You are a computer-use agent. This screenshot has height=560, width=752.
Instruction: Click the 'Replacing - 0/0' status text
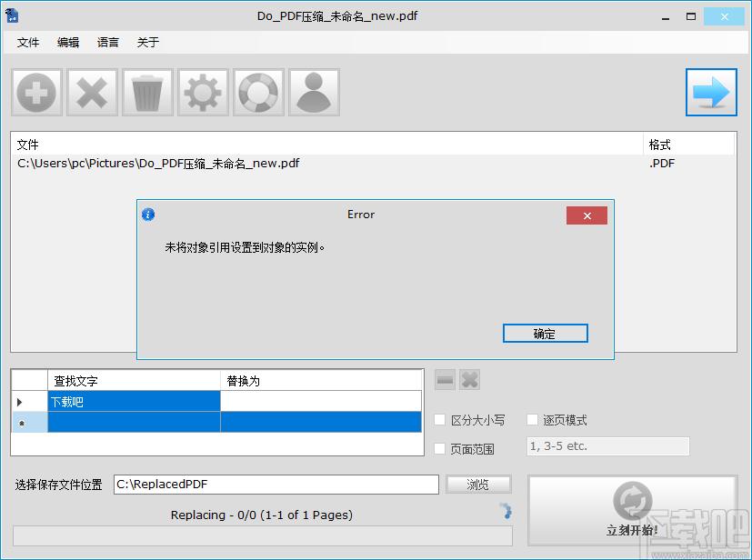coord(262,515)
